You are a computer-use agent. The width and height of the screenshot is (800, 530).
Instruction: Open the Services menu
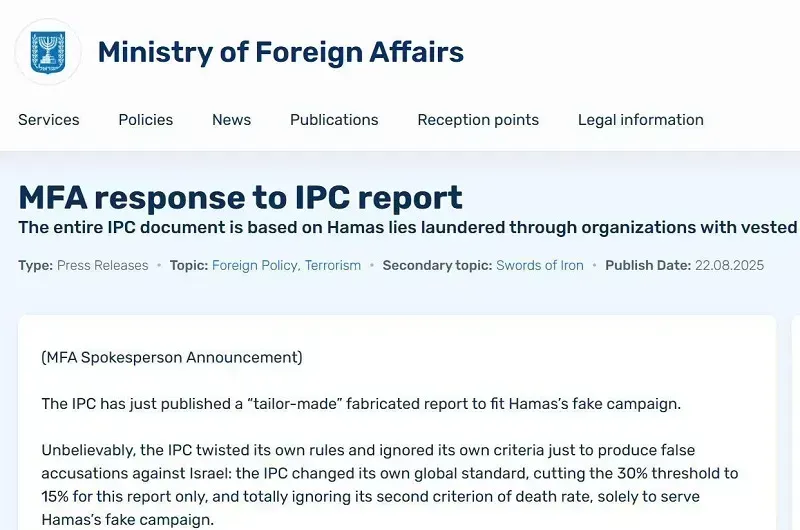(49, 120)
